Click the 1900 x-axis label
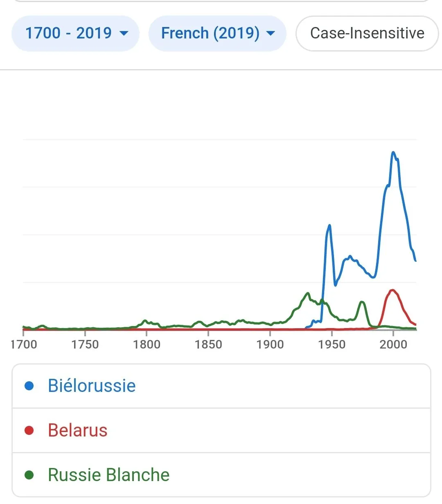The width and height of the screenshot is (442, 504). 270,344
